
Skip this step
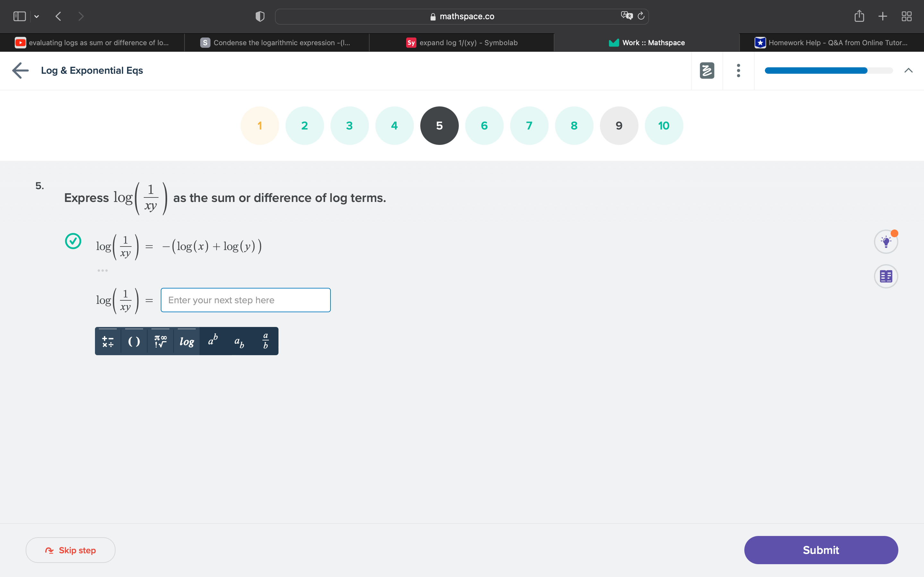pos(71,550)
